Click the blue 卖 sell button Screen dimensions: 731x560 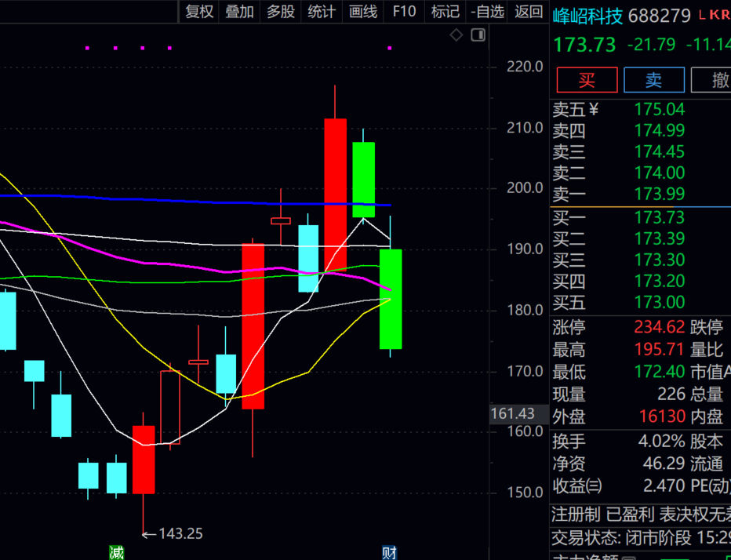tap(653, 80)
